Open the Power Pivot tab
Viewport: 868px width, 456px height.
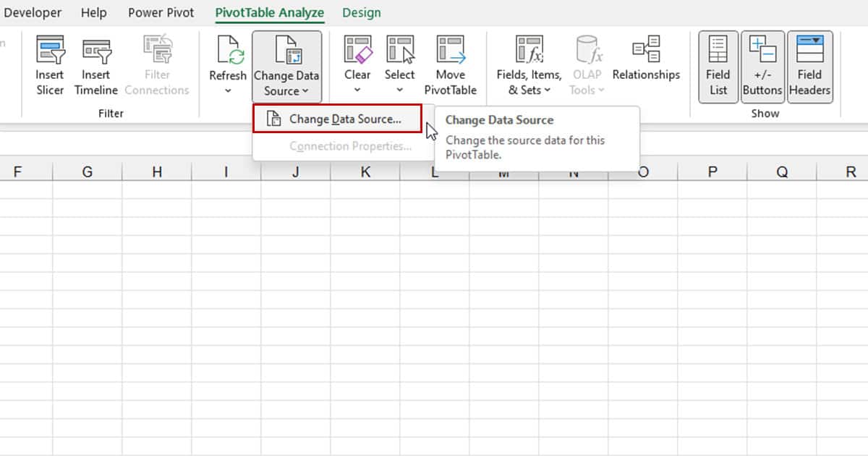pyautogui.click(x=161, y=12)
